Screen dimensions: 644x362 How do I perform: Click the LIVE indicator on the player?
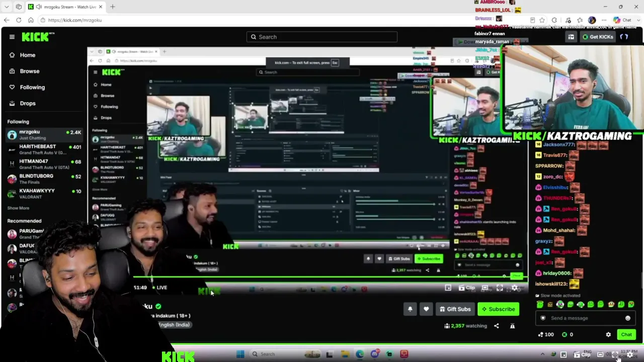pos(159,288)
